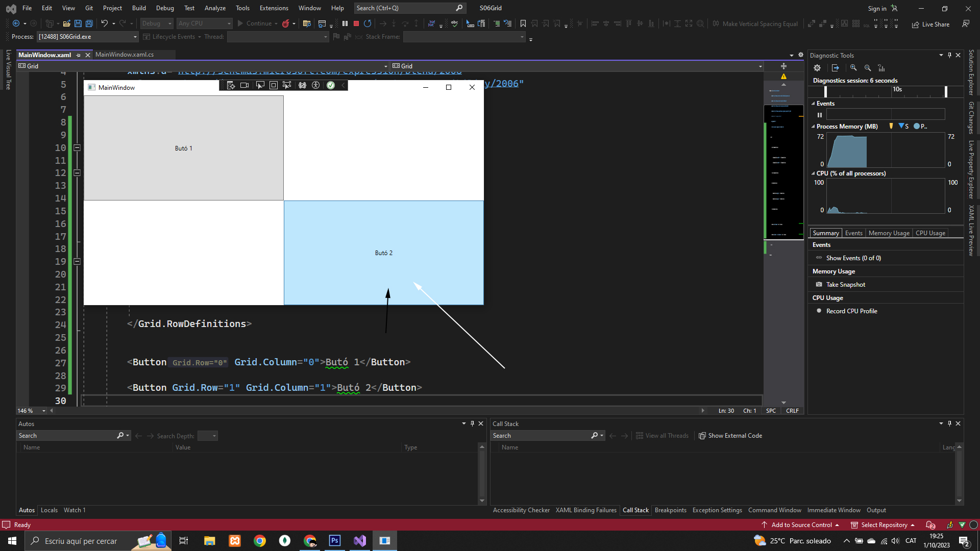Click the right handle of the diagnostics timeline
The width and height of the screenshot is (980, 551).
946,91
